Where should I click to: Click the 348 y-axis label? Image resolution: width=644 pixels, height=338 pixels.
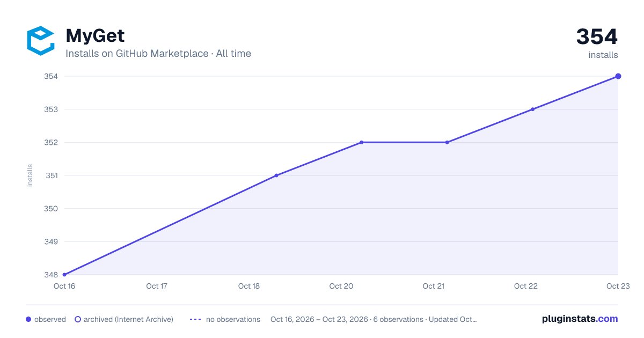tap(50, 275)
